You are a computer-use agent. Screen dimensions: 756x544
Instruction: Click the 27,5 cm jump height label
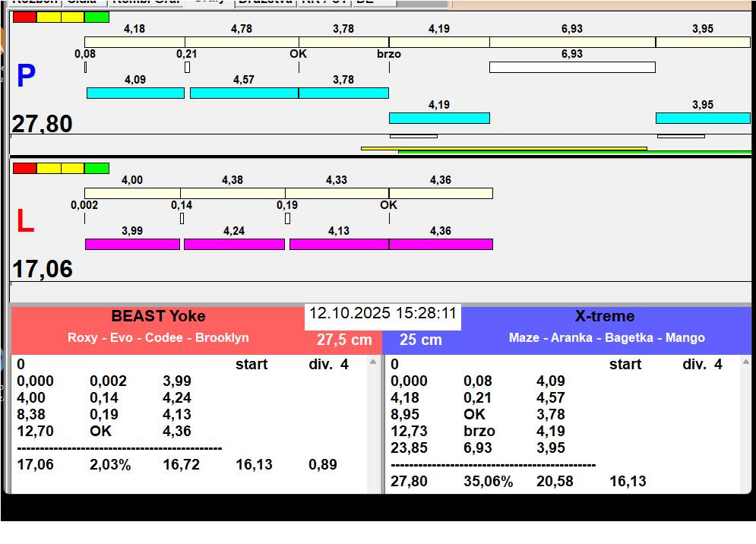pos(343,340)
